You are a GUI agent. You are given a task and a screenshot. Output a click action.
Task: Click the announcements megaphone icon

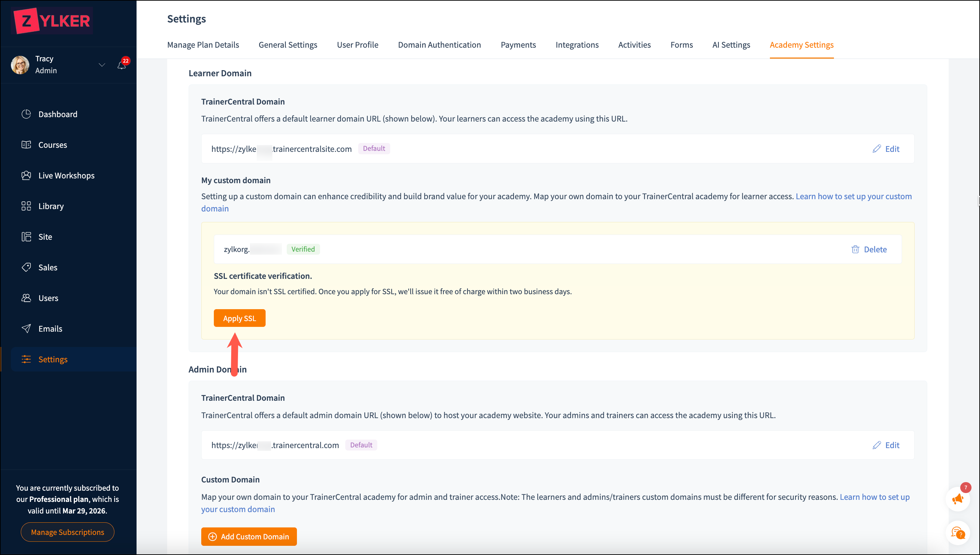(x=958, y=499)
